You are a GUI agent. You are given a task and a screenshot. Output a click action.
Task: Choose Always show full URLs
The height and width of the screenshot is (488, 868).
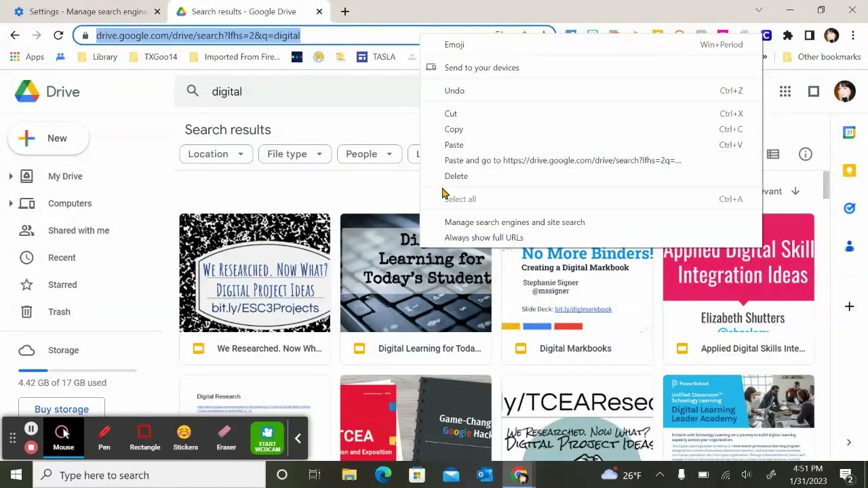point(484,238)
